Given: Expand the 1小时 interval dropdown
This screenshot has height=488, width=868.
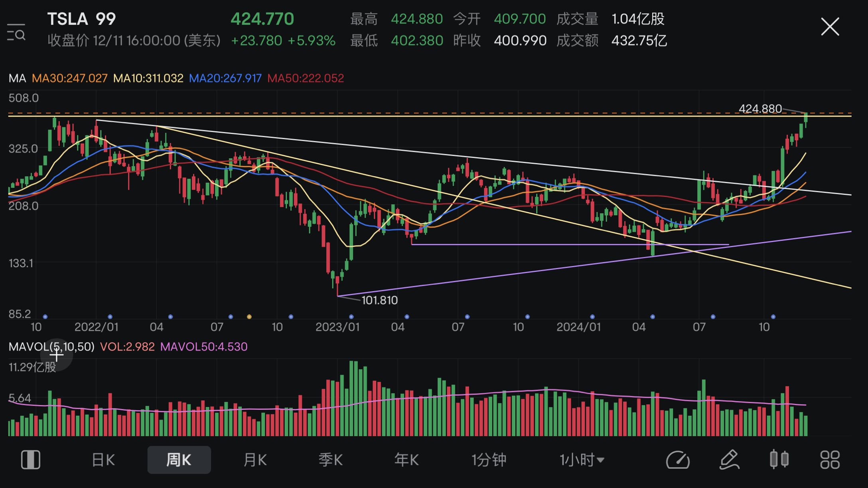Looking at the screenshot, I should pyautogui.click(x=582, y=460).
